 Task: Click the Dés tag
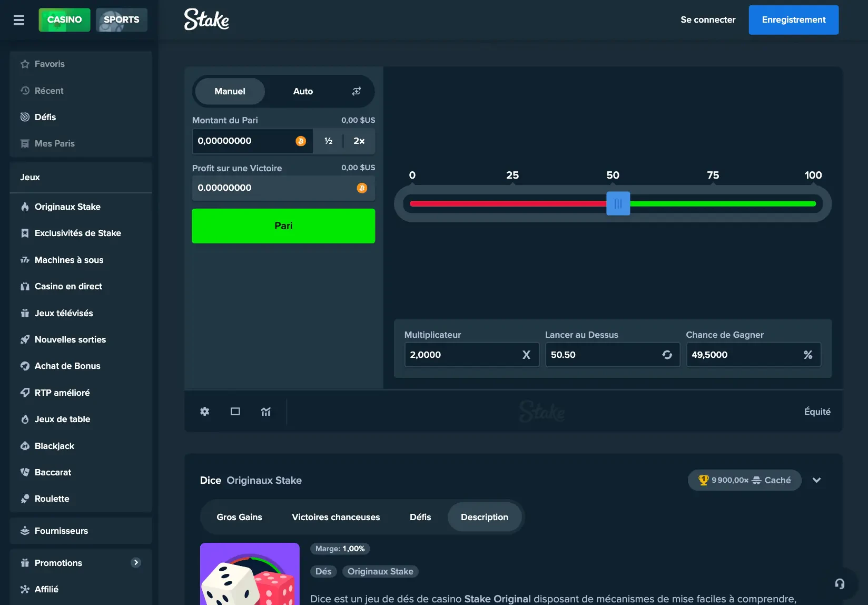(323, 571)
